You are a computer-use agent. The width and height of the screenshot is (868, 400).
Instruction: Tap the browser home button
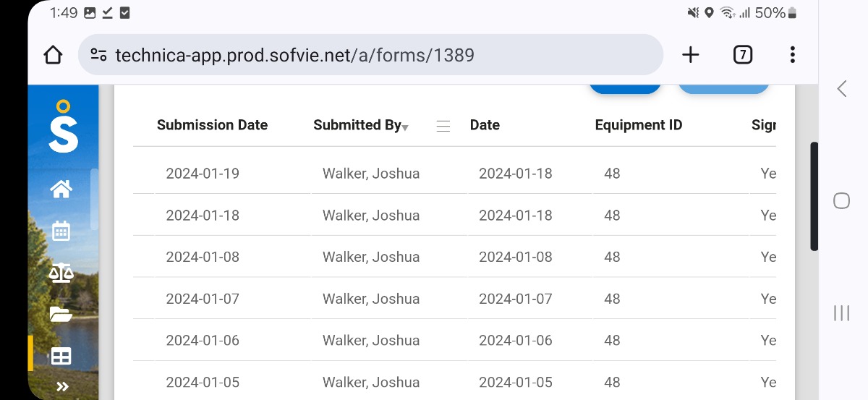point(53,55)
